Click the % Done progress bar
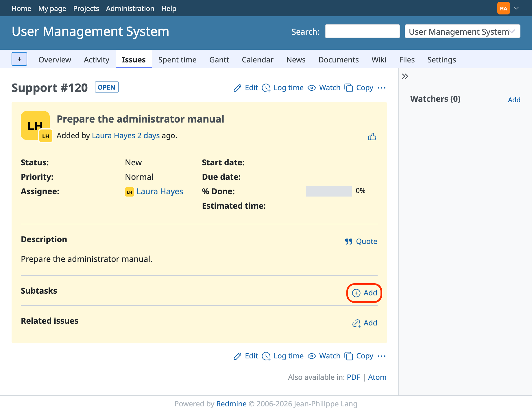The width and height of the screenshot is (532, 411). pyautogui.click(x=329, y=191)
